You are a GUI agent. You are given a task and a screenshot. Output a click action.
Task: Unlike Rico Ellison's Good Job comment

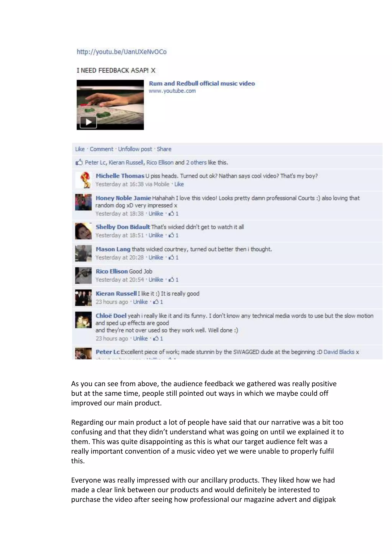(156, 280)
